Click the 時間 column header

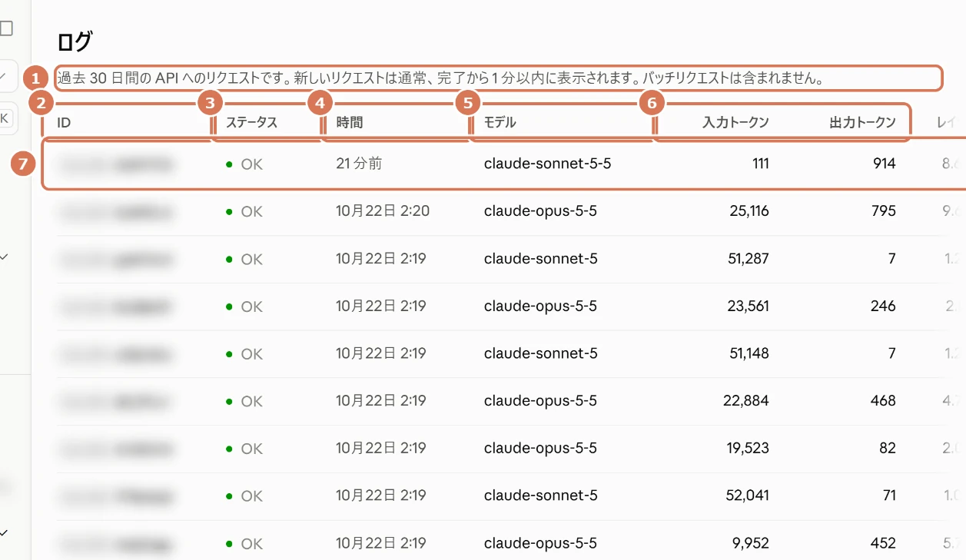click(x=350, y=122)
